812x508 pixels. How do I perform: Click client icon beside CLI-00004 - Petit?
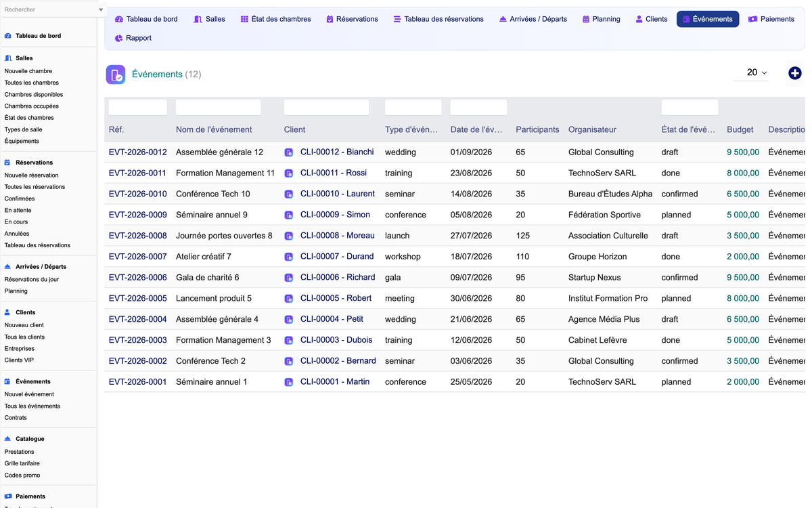tap(289, 320)
